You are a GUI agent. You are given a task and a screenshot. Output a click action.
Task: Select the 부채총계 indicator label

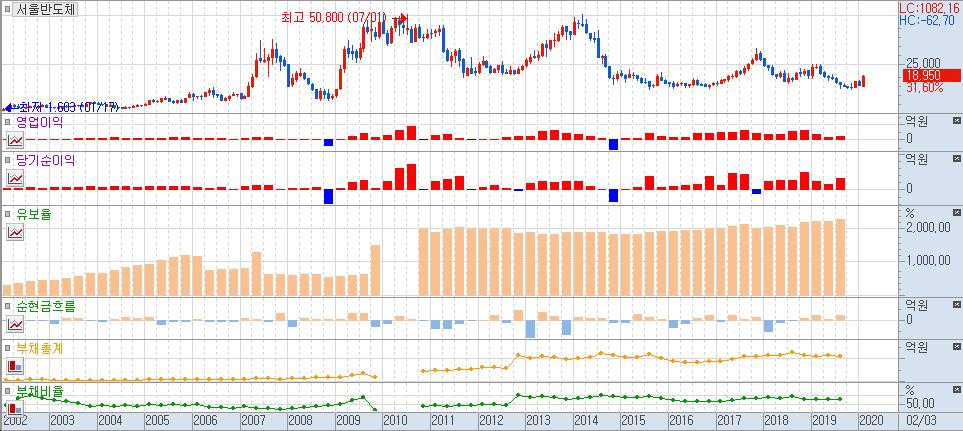click(x=39, y=349)
